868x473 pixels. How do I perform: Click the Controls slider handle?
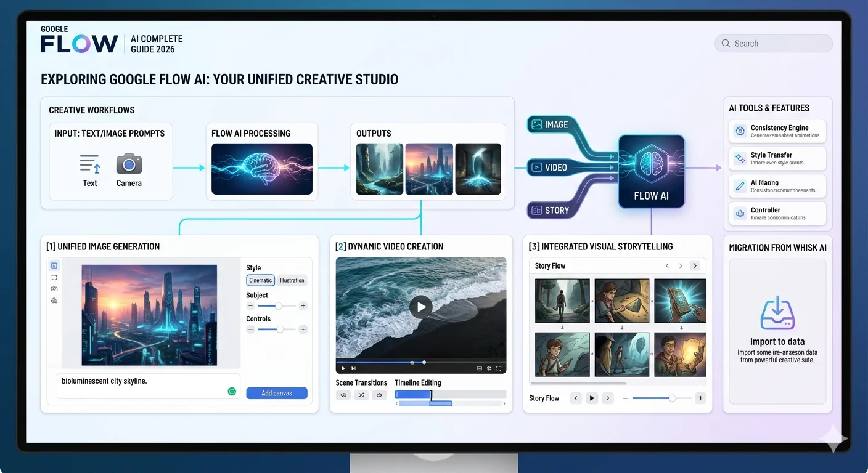click(x=280, y=329)
